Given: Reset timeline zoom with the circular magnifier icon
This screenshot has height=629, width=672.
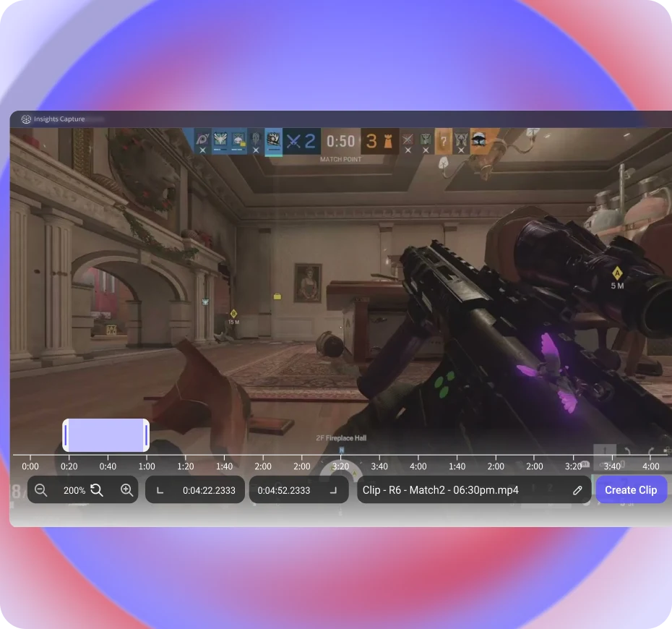Looking at the screenshot, I should (x=97, y=489).
